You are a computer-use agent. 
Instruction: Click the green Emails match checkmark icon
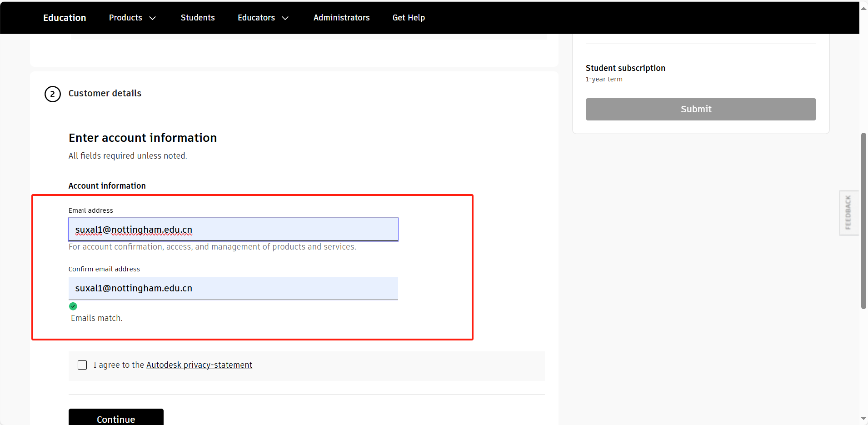(73, 306)
